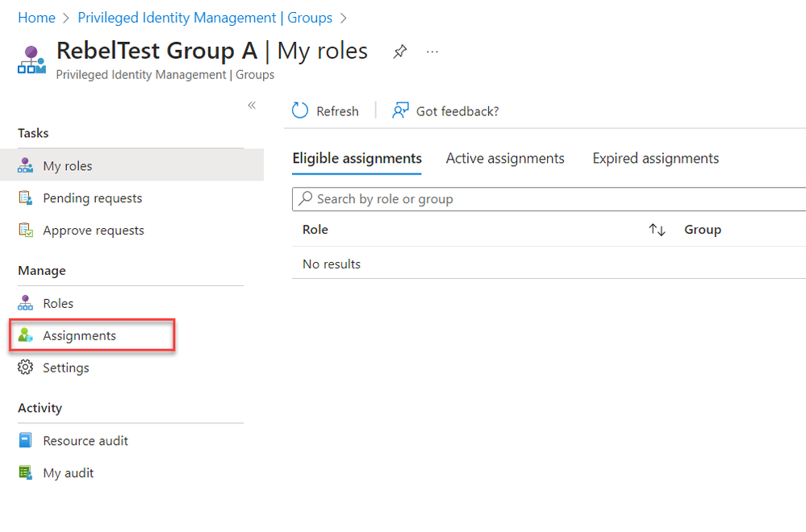Screen dimensions: 806x532
Task: Open the more options ellipsis menu
Action: tap(432, 52)
